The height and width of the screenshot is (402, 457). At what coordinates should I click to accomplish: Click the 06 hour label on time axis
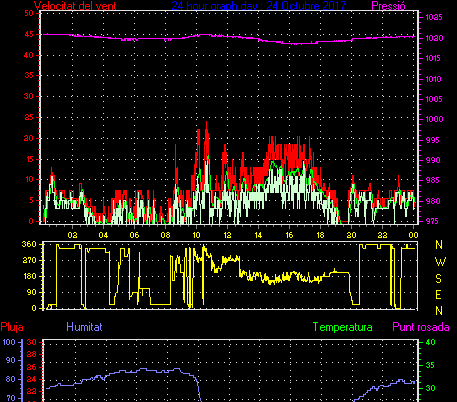[x=134, y=235]
